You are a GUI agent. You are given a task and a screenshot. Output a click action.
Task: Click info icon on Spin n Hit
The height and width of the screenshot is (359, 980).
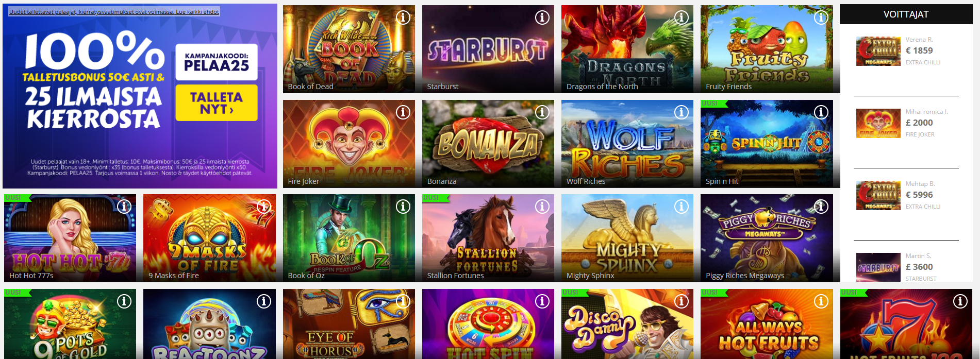(x=821, y=112)
